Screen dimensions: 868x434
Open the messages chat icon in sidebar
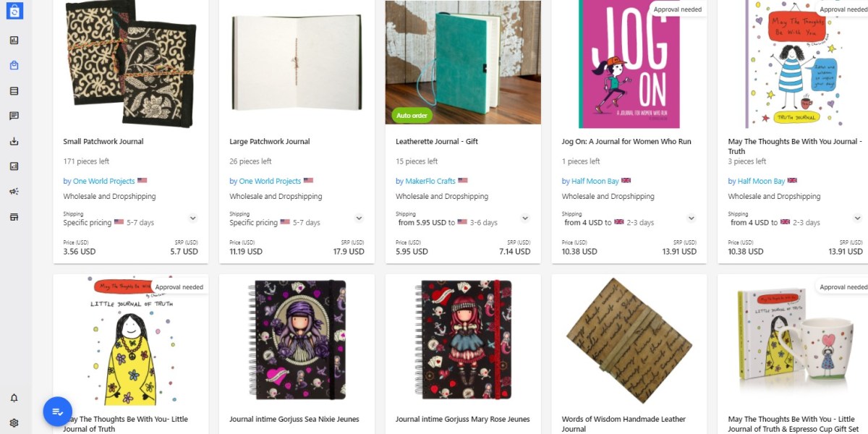[x=14, y=116]
